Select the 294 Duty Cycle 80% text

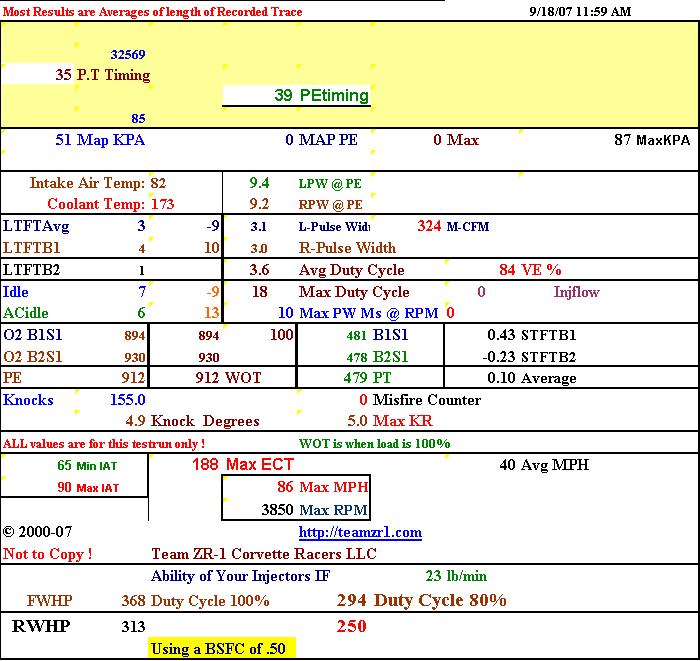[421, 601]
